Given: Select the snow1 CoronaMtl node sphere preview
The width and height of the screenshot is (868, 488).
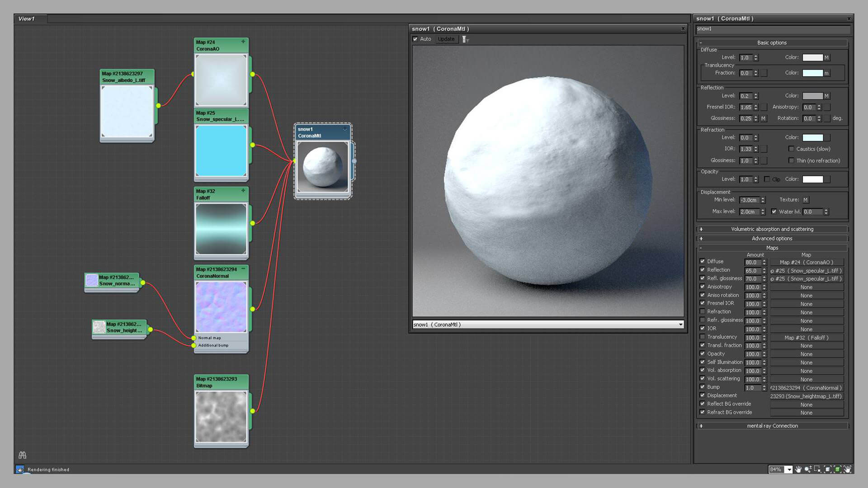Looking at the screenshot, I should pyautogui.click(x=322, y=167).
